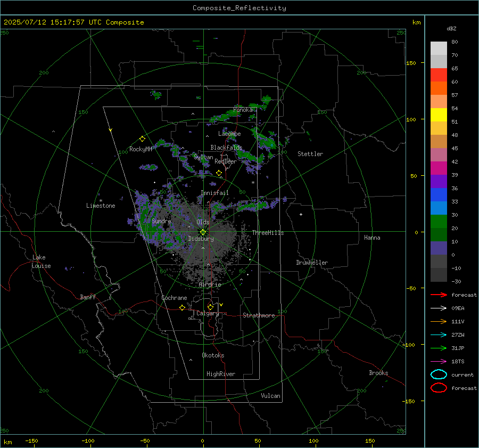The height and width of the screenshot is (448, 479).
Task: Click the Airdrie label
Action: click(210, 284)
